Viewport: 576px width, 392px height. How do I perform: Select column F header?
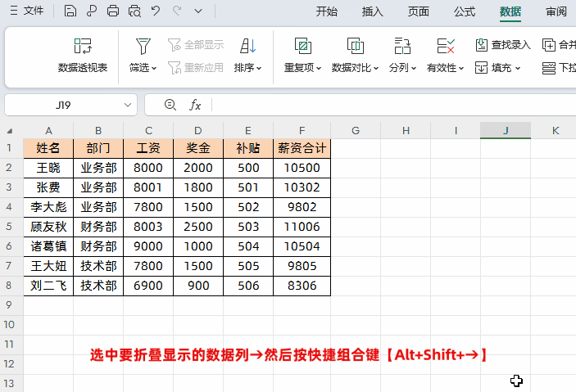point(302,130)
